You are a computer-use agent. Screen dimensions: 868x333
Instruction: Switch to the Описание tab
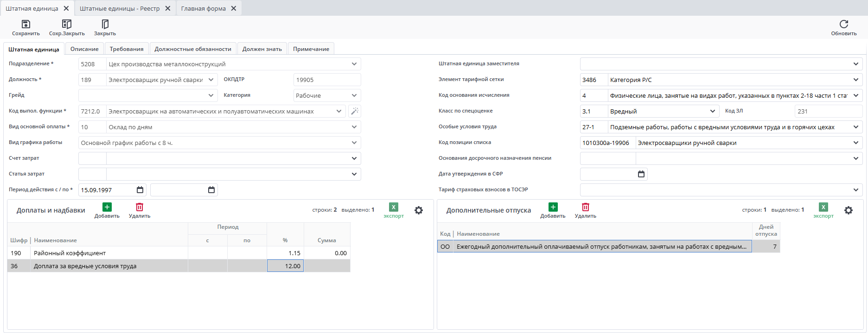tap(84, 49)
